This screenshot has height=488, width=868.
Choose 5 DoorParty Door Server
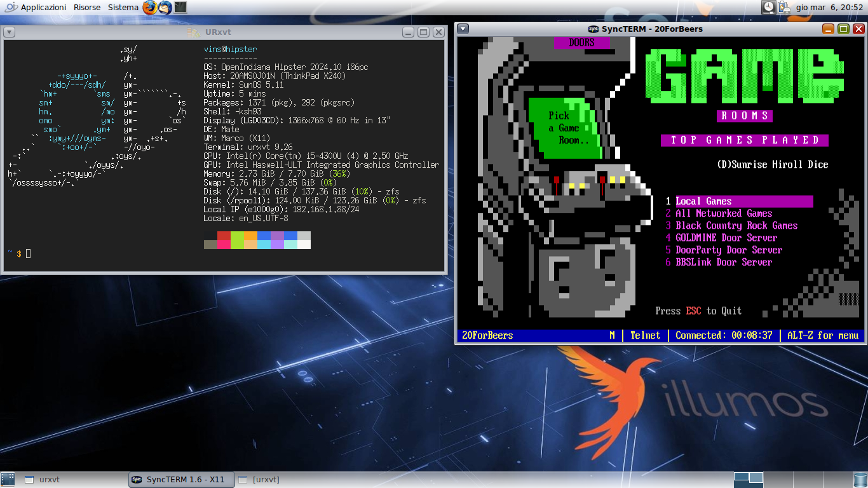pos(724,250)
